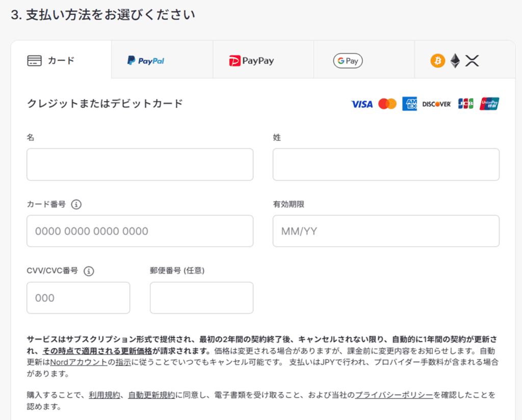
Task: Click the Mastercard logo icon
Action: pyautogui.click(x=387, y=104)
